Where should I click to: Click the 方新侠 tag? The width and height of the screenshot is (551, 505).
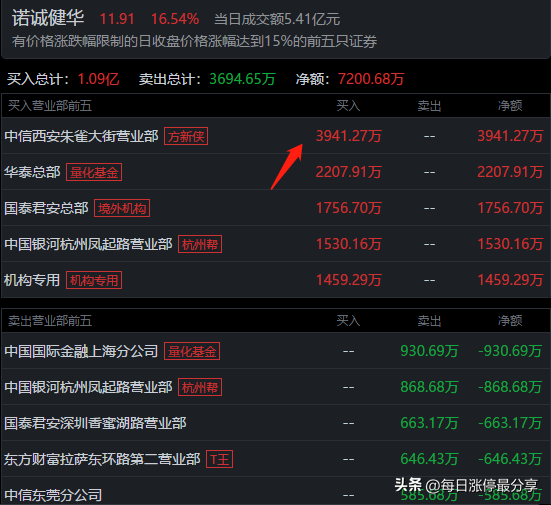coord(186,136)
